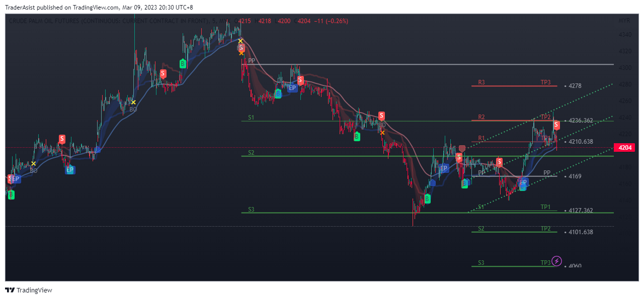Click the EP badge at far left edge
The height and width of the screenshot is (299, 644).
click(16, 178)
